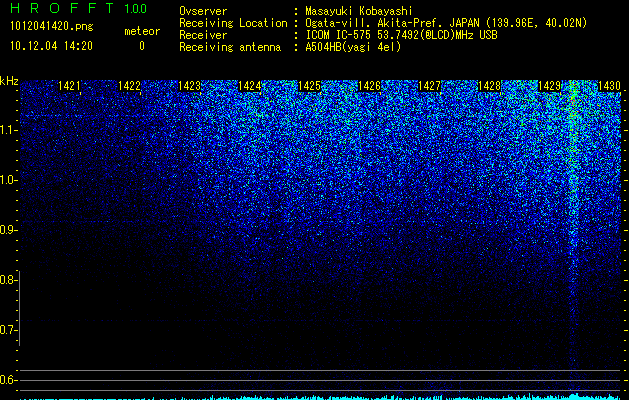Viewport: 629px width, 400px height.
Task: Click the 1429 time marker
Action: (x=549, y=86)
